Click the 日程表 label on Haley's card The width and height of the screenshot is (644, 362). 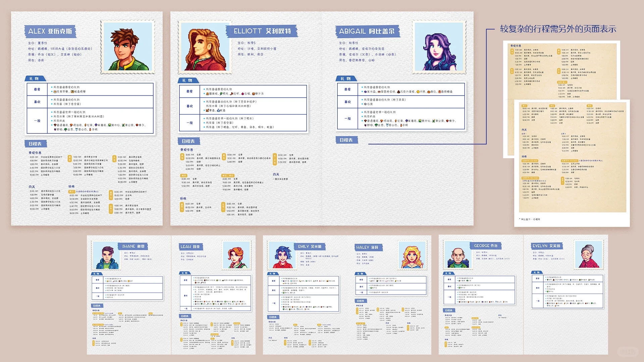(x=361, y=301)
